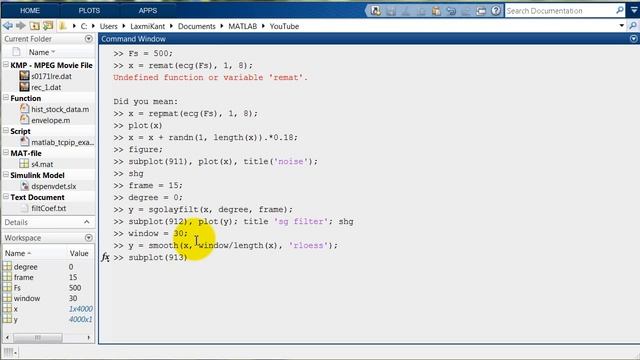Click the Search Documentation magnifier icon
The width and height of the screenshot is (640, 360).
coord(620,10)
